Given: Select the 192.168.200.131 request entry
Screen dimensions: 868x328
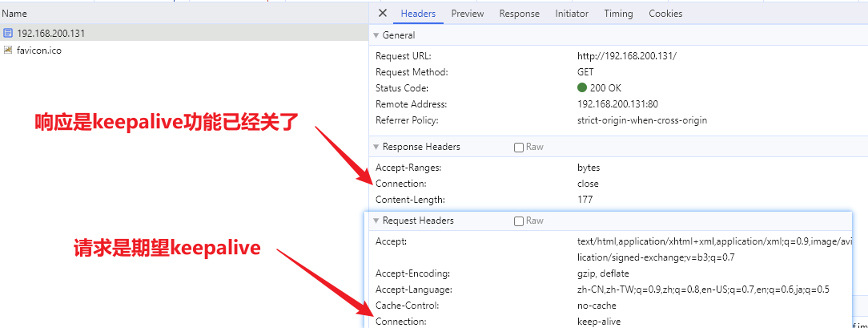Looking at the screenshot, I should (x=50, y=34).
